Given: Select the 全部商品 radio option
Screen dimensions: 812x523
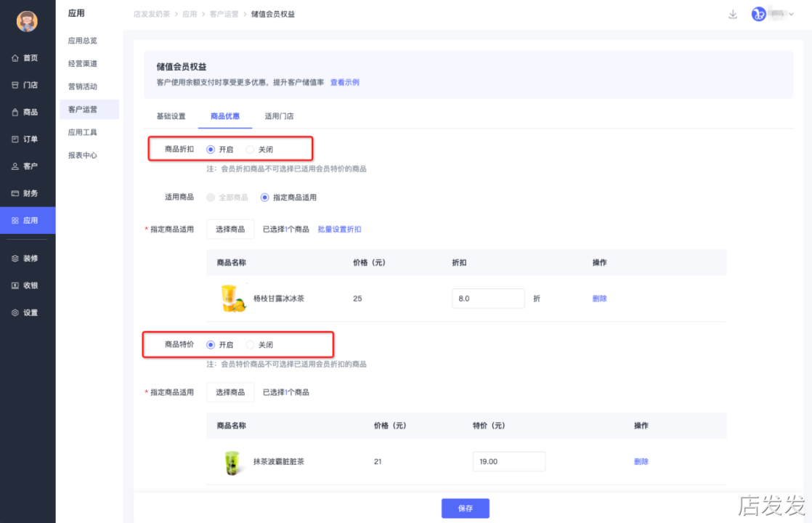Looking at the screenshot, I should click(x=211, y=198).
